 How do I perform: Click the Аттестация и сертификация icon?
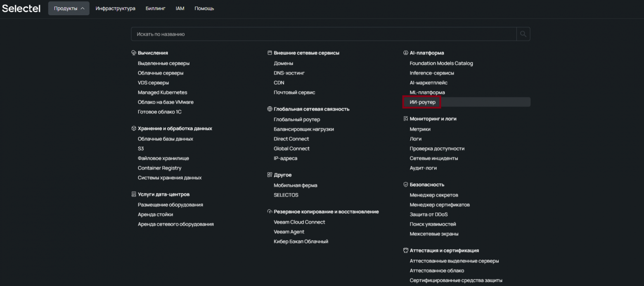tap(405, 251)
